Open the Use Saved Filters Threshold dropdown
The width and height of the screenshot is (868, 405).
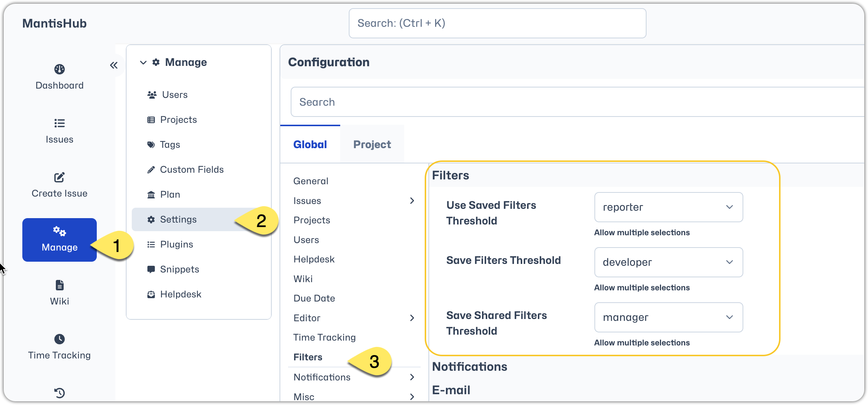(669, 207)
